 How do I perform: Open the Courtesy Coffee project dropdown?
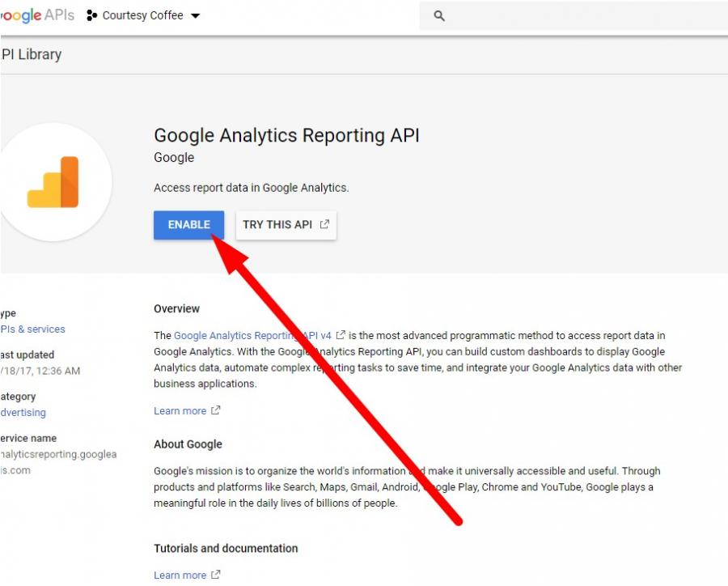tap(142, 15)
